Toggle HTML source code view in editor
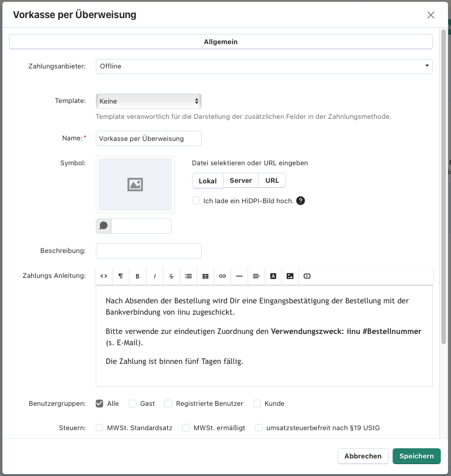Viewport: 451px width, 476px height. pos(104,276)
